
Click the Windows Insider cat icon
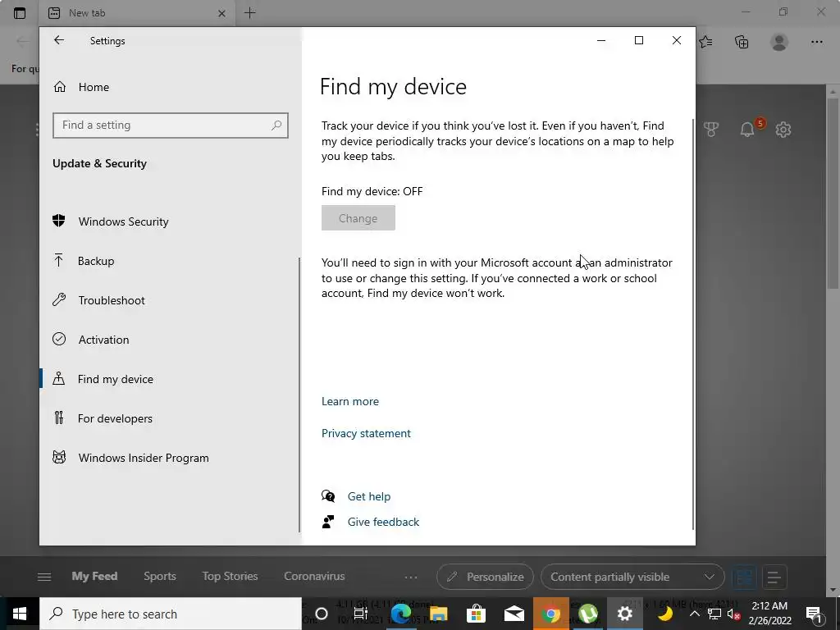pos(59,457)
